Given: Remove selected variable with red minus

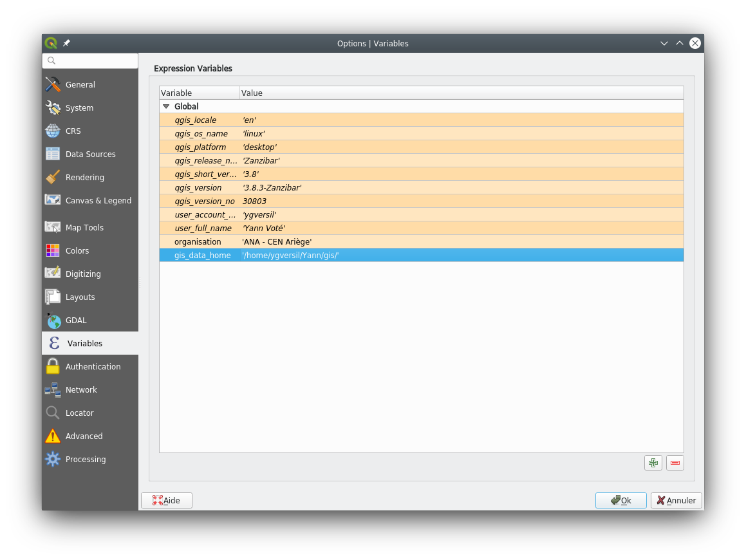Looking at the screenshot, I should 675,463.
